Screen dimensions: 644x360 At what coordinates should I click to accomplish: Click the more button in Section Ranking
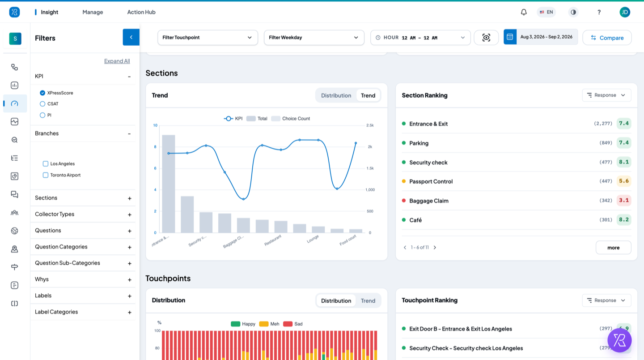(613, 248)
